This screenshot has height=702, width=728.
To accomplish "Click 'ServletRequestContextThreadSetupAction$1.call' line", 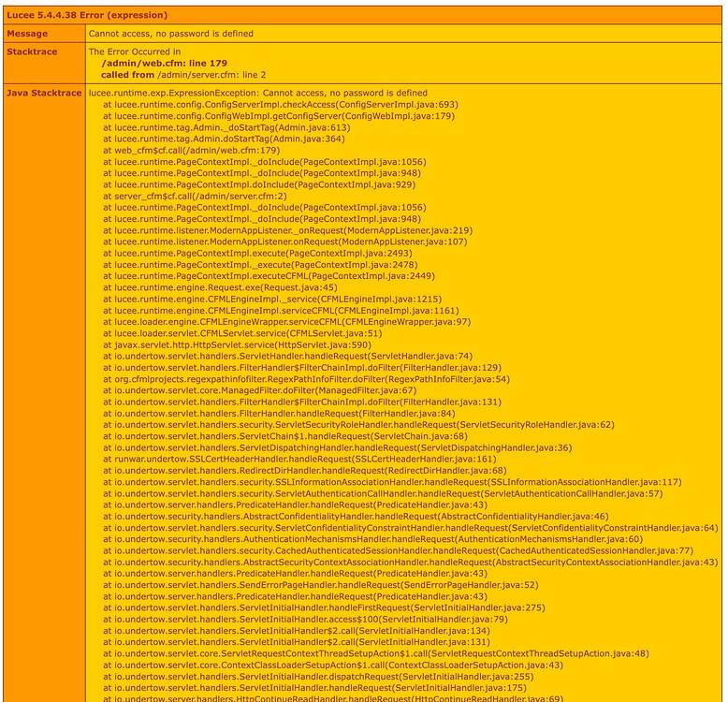I will click(x=376, y=653).
